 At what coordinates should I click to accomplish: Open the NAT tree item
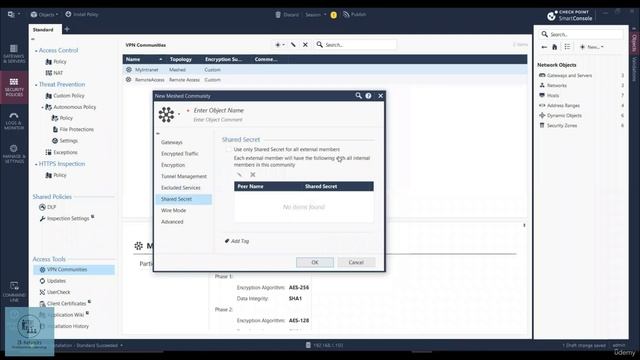54,73
